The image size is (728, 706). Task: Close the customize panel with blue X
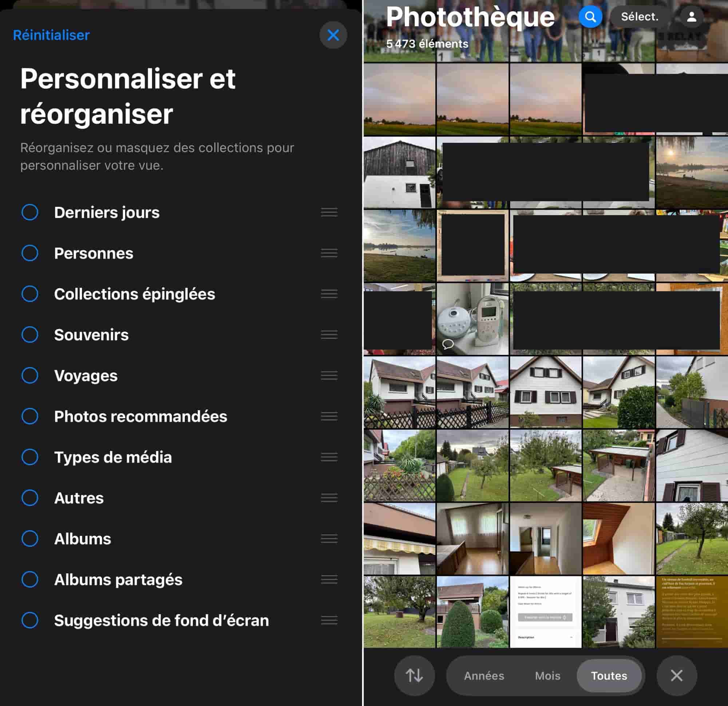pyautogui.click(x=333, y=35)
